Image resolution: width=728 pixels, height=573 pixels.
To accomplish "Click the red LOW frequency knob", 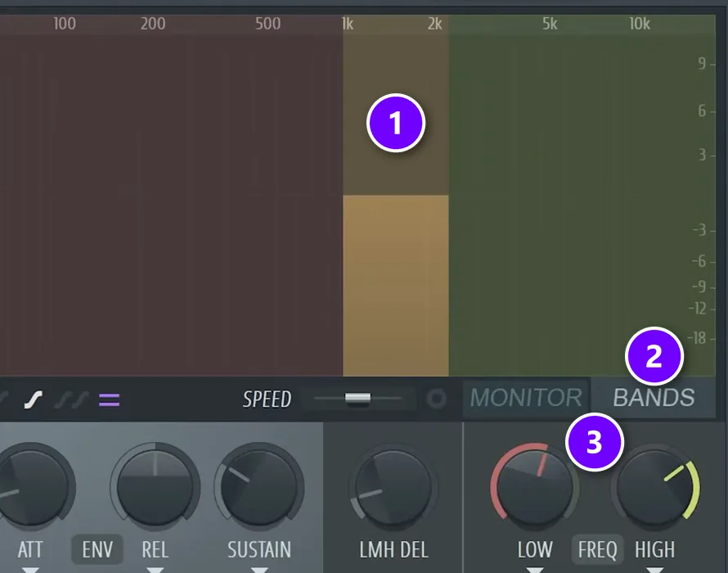I will tap(534, 486).
